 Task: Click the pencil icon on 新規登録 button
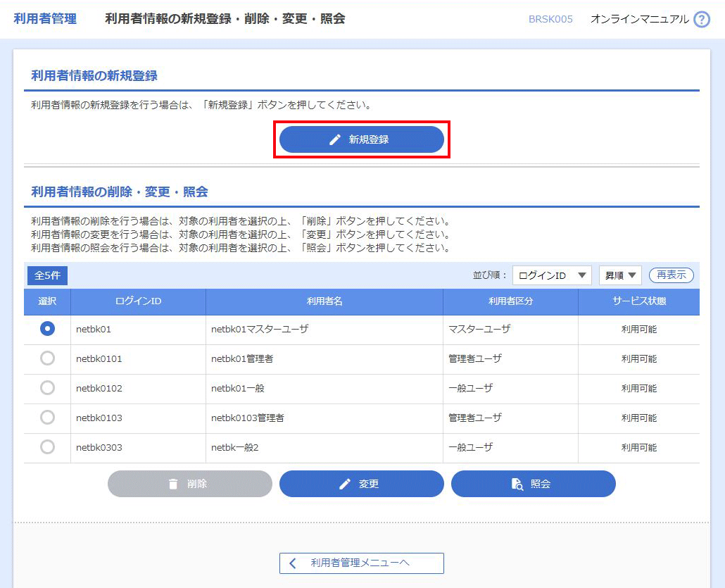(x=335, y=139)
